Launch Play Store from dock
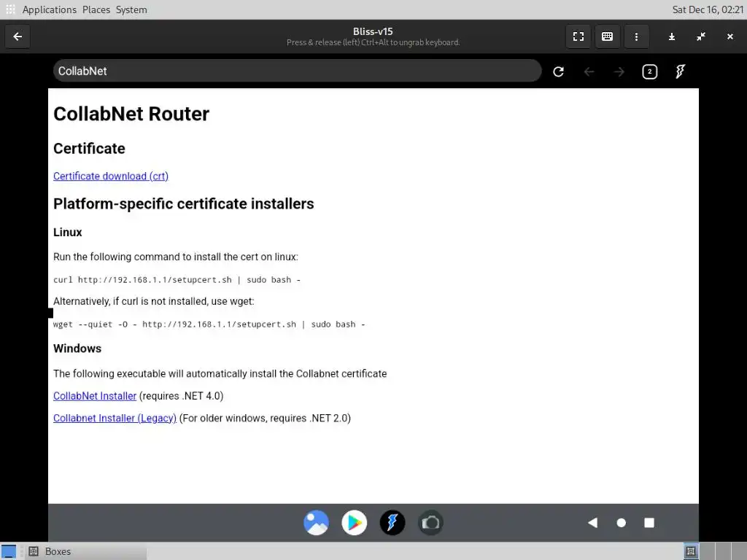Screen dimensions: 747x560 point(355,523)
